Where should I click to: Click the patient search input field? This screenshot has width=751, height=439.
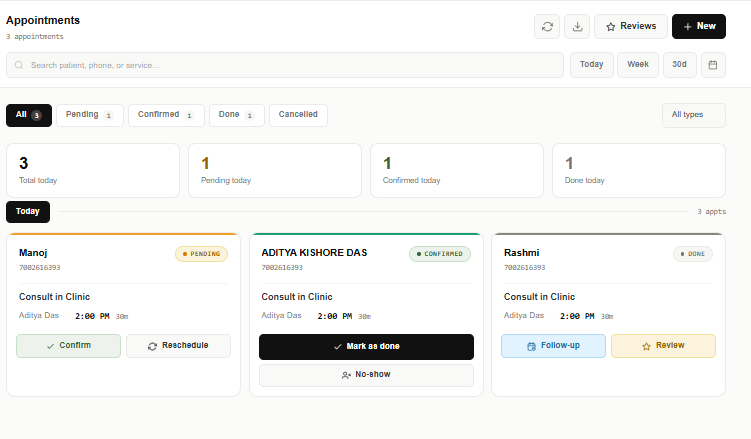(x=285, y=65)
